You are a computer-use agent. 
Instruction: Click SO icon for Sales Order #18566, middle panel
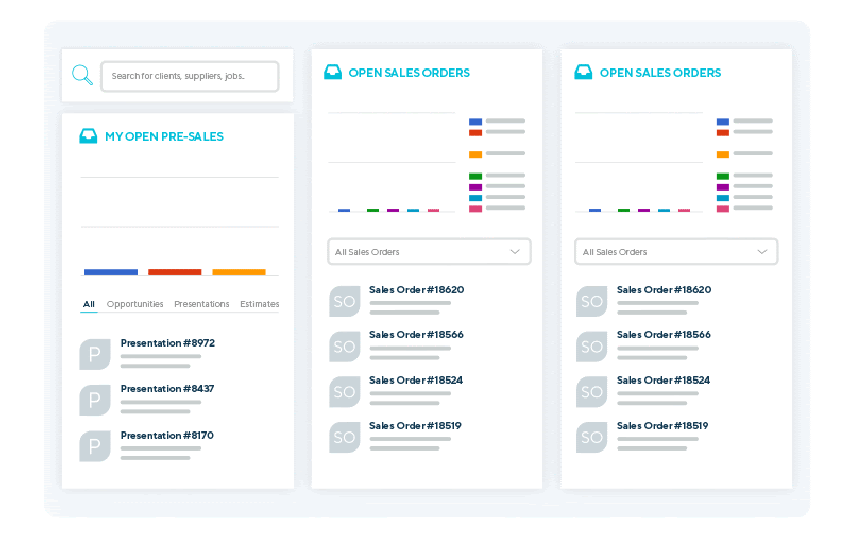(345, 346)
